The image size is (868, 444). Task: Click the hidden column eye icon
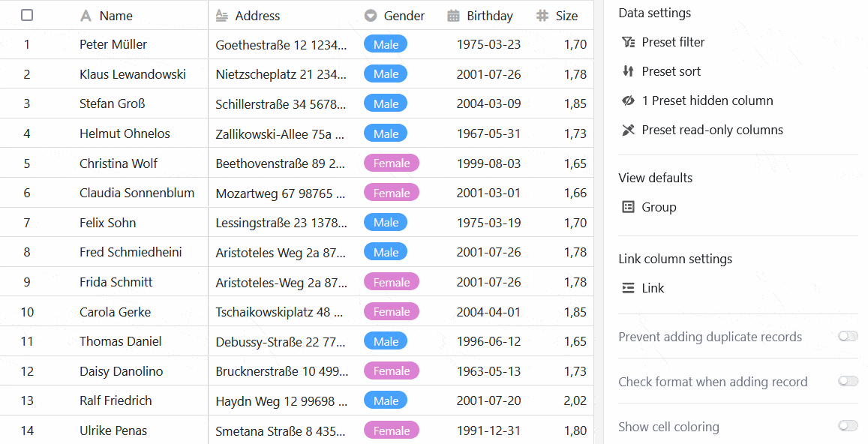coord(629,100)
